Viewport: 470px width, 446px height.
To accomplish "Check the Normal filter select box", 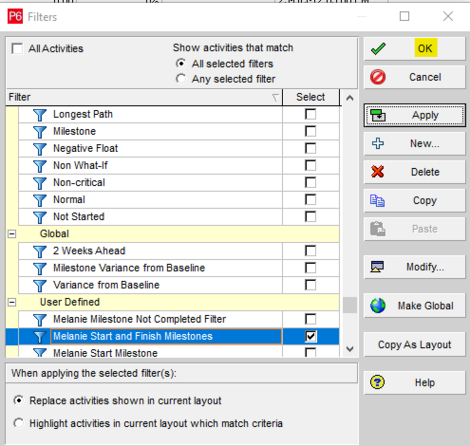I will [x=310, y=200].
